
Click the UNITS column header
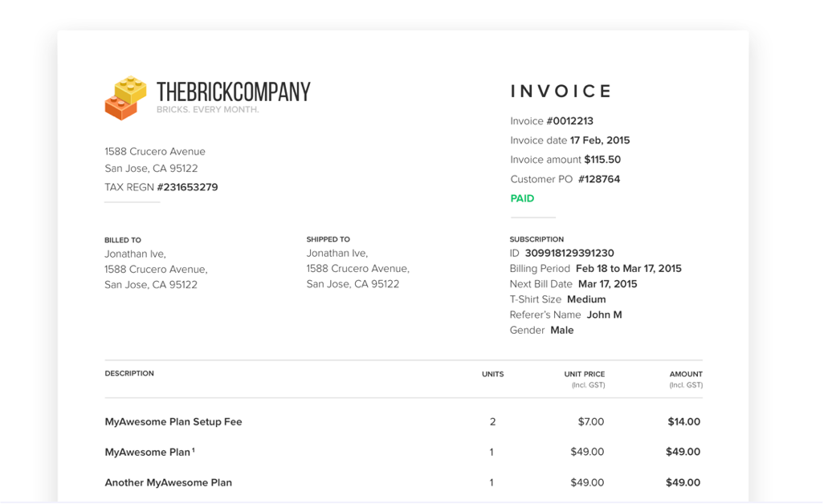tap(492, 374)
